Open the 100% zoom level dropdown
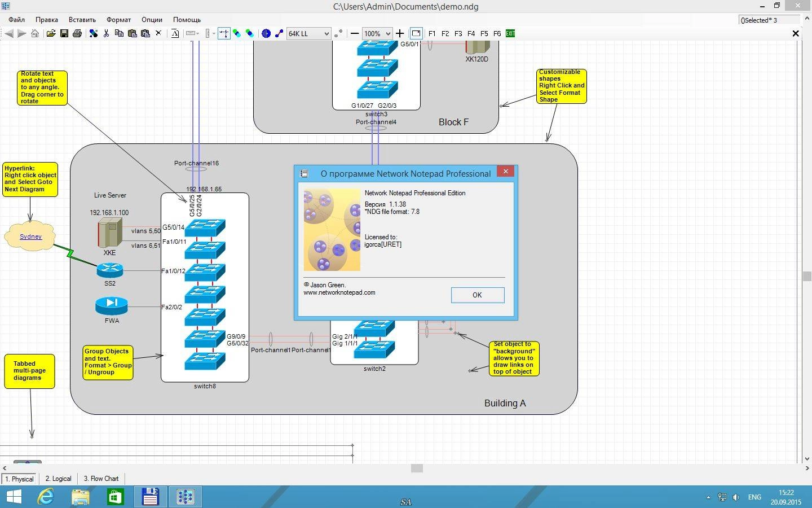812x508 pixels. [x=377, y=34]
